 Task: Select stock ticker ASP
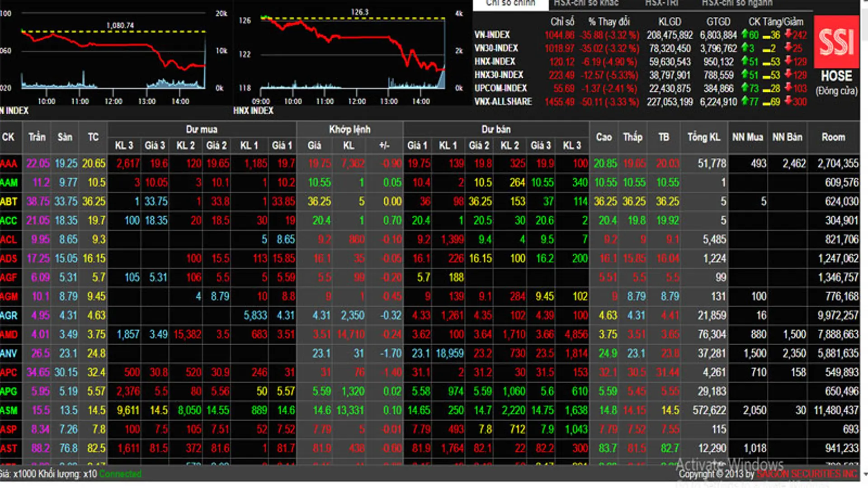point(9,429)
